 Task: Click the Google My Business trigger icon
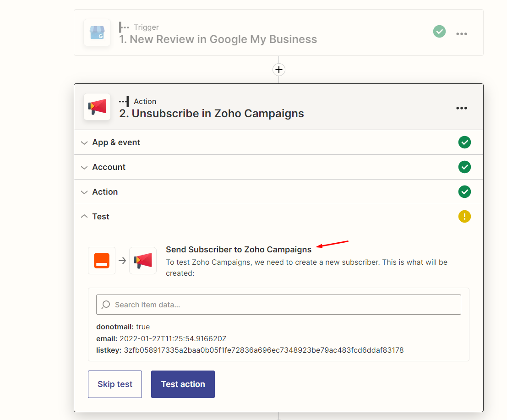pos(97,33)
